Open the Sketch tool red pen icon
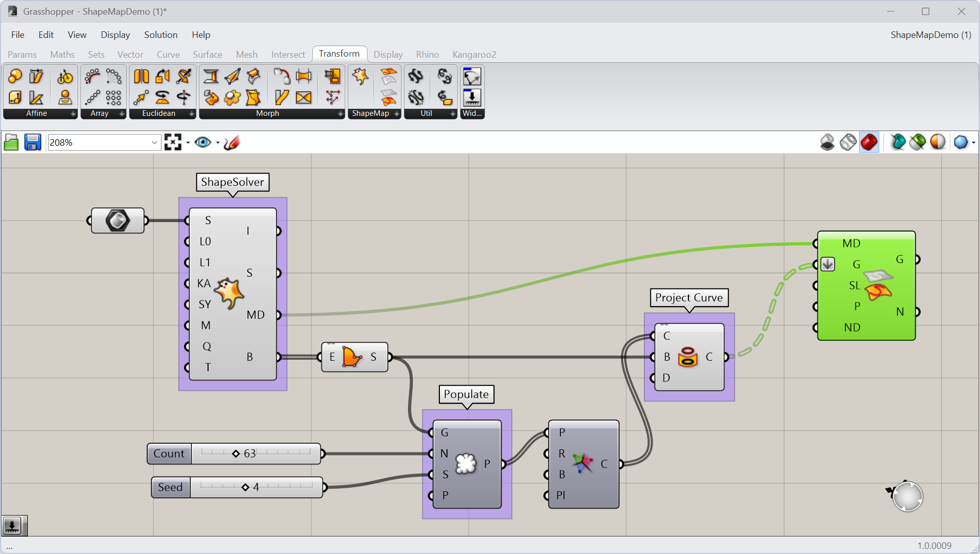Screen dimensions: 980x554 pos(232,143)
